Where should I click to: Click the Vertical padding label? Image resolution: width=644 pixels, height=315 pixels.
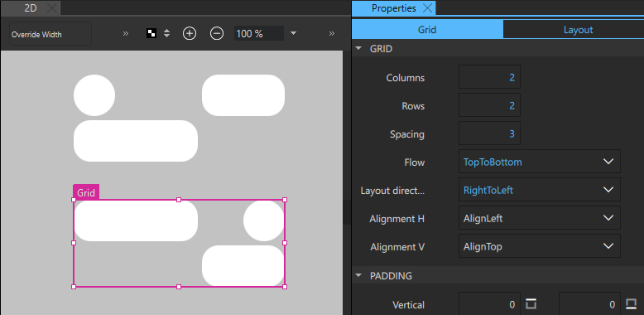408,305
